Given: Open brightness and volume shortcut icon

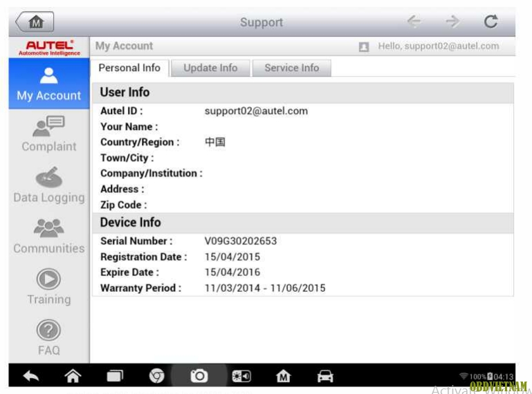Looking at the screenshot, I should (241, 376).
